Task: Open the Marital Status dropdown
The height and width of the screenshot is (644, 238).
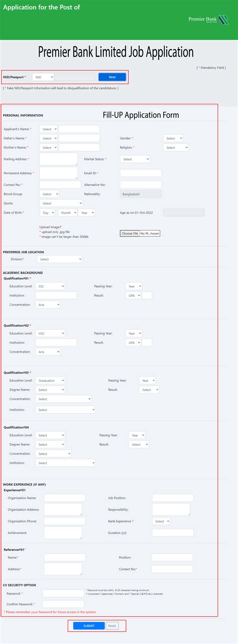Action: 135,159
